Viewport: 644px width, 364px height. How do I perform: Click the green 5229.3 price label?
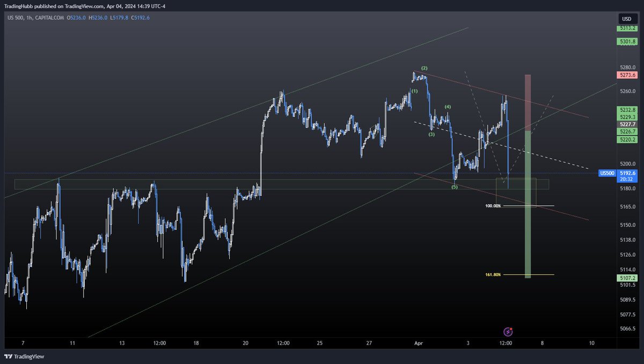click(x=627, y=117)
